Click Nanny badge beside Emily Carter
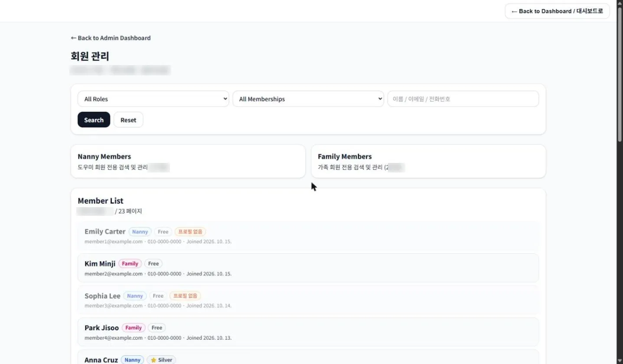Viewport: 623px width, 364px height. tap(140, 232)
